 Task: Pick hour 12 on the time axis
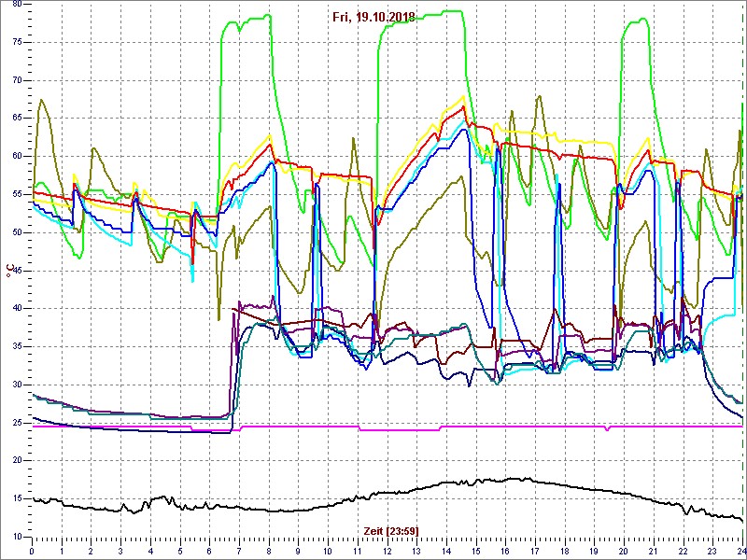point(387,551)
